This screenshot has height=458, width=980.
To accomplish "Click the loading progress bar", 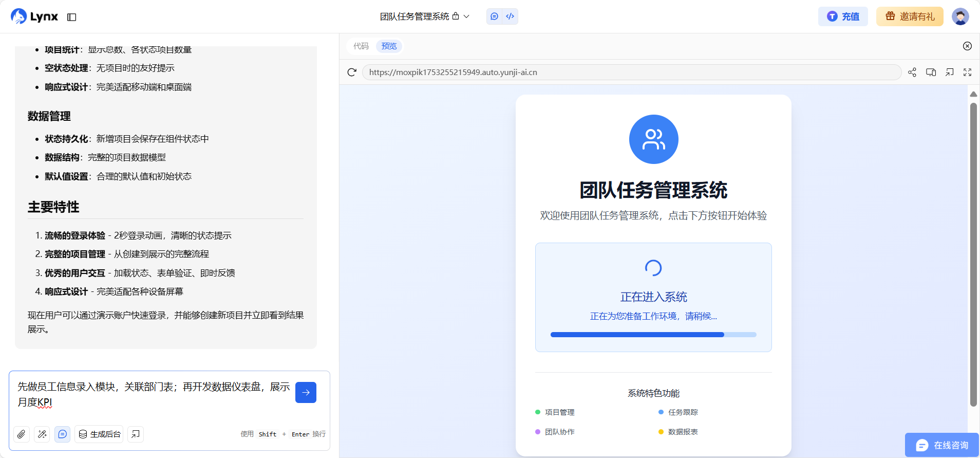I will click(653, 335).
